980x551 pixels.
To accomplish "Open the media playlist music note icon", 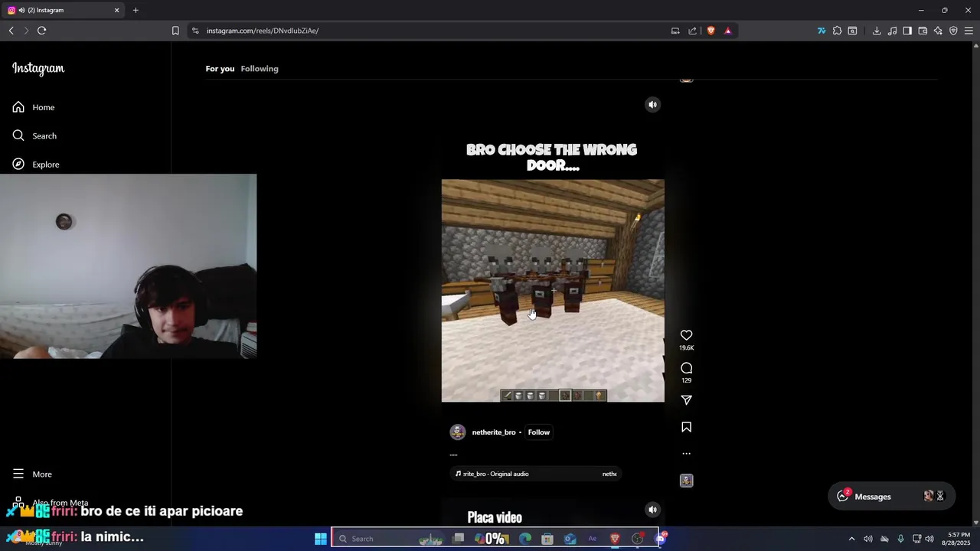I will tap(892, 31).
